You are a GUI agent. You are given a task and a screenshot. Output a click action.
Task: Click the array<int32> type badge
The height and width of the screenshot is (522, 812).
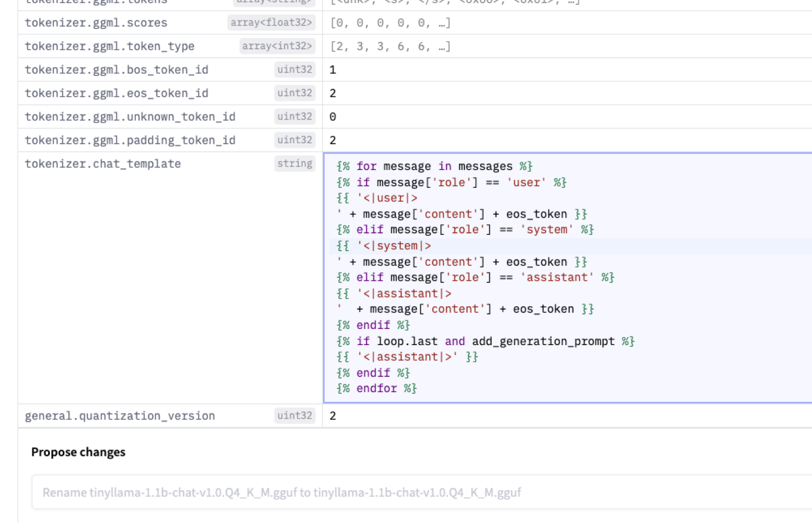point(277,46)
